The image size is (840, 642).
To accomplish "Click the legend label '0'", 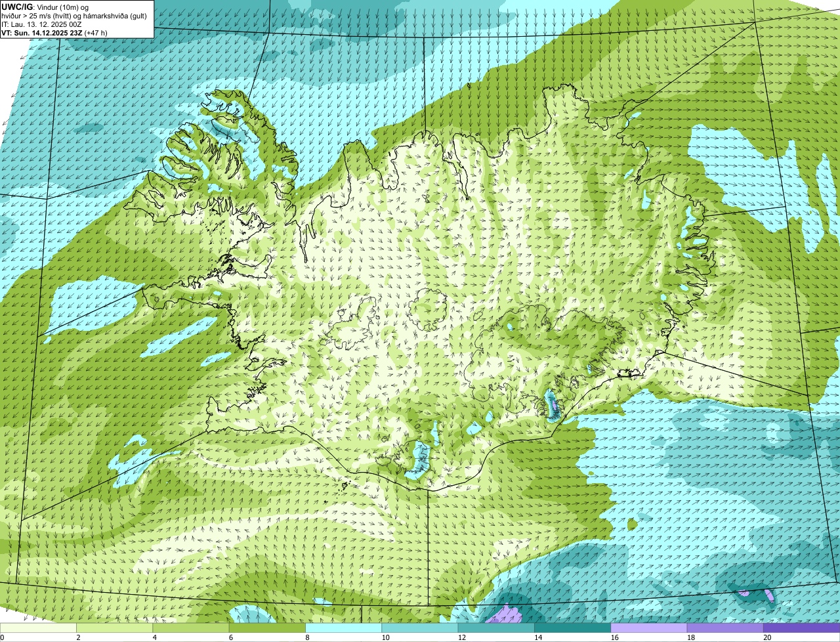I will click(2, 637).
